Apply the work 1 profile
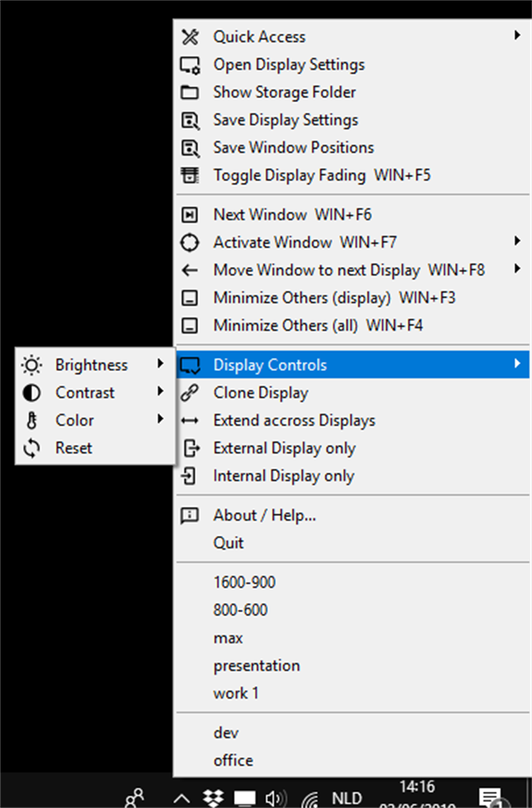532x808 pixels. tap(353, 693)
